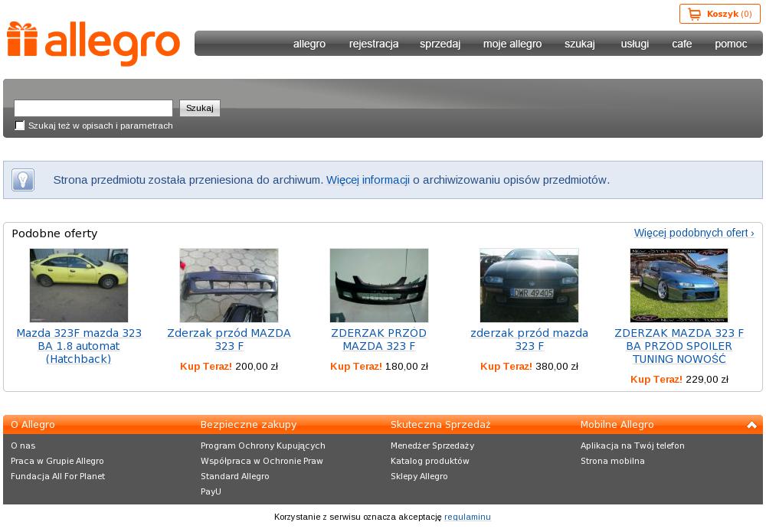The width and height of the screenshot is (766, 532).
Task: Open the DWR 49405 car thumbnail
Action: [529, 286]
